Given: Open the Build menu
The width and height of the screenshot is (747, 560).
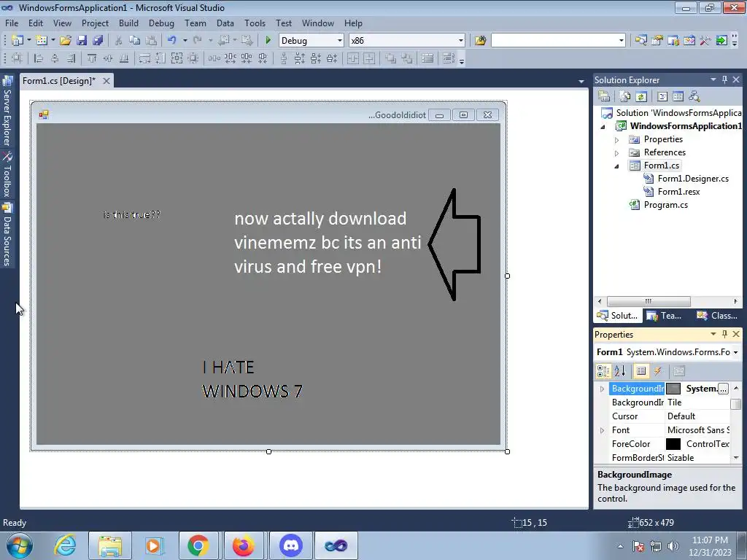Looking at the screenshot, I should coord(128,23).
